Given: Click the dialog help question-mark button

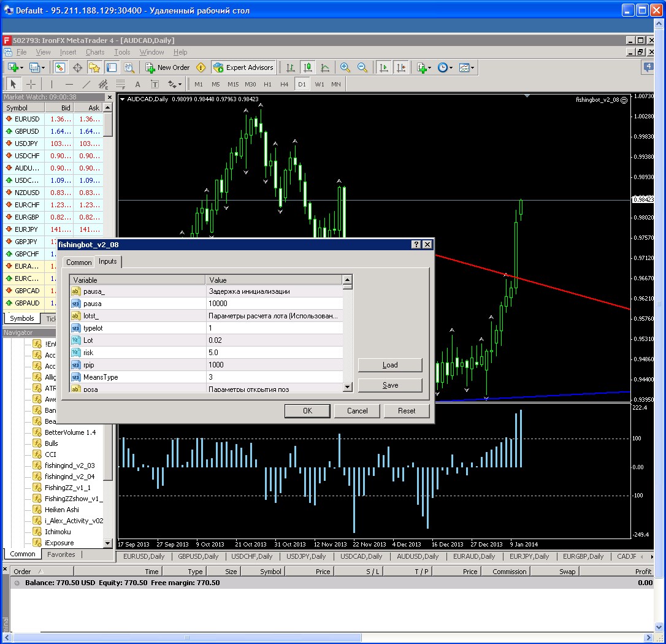Looking at the screenshot, I should (416, 244).
